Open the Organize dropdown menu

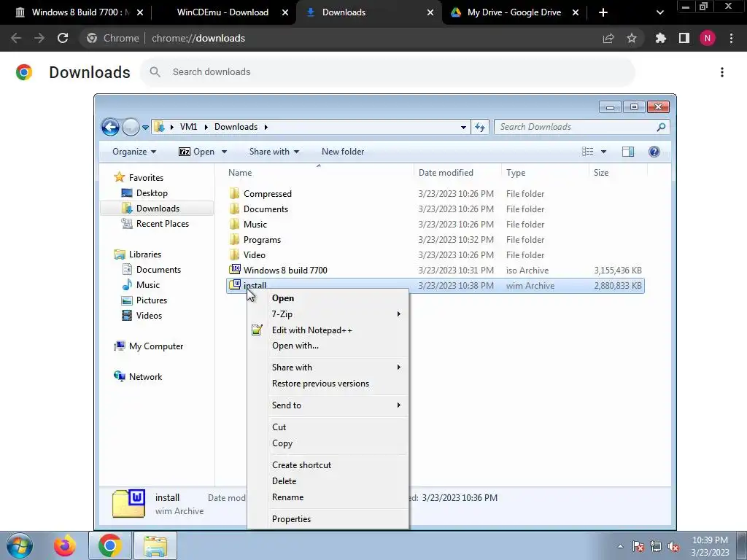tap(134, 152)
